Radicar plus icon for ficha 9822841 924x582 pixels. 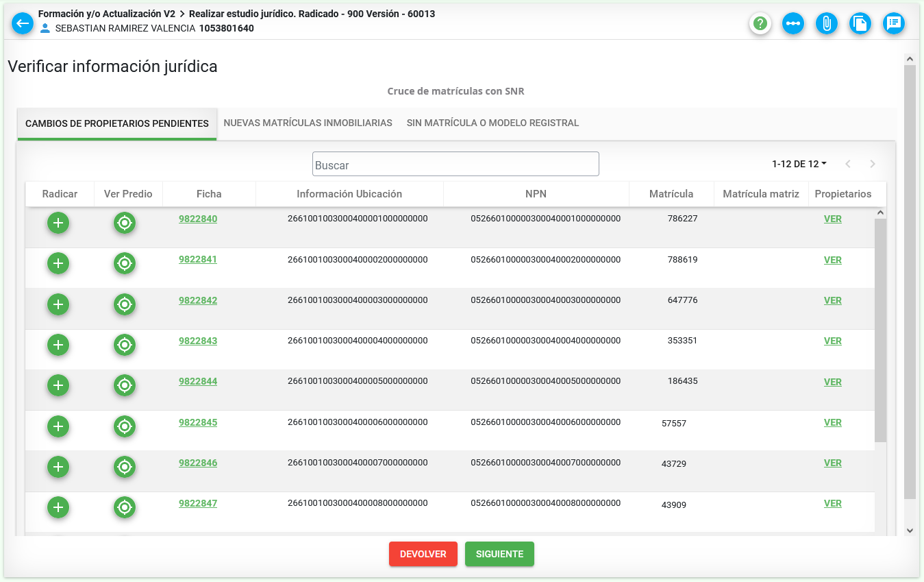[58, 263]
